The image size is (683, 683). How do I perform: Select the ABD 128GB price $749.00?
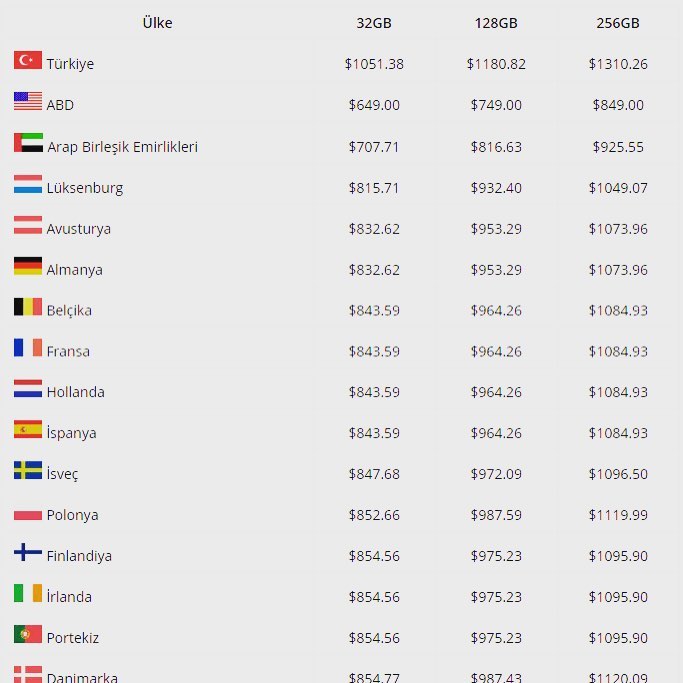pyautogui.click(x=496, y=105)
